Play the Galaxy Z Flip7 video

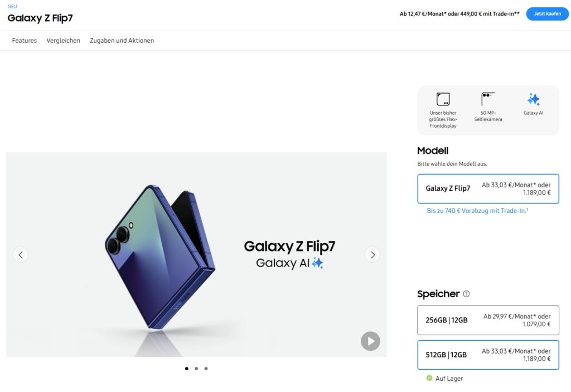(370, 341)
